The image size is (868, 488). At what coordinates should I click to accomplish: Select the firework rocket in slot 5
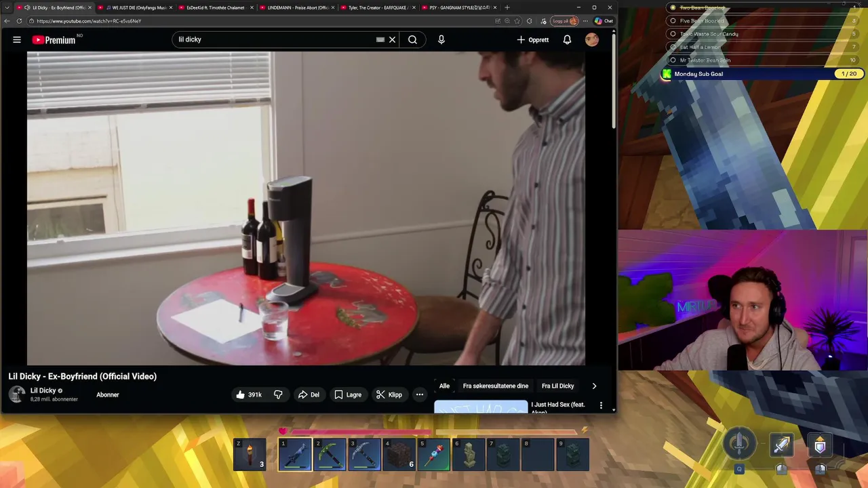433,454
